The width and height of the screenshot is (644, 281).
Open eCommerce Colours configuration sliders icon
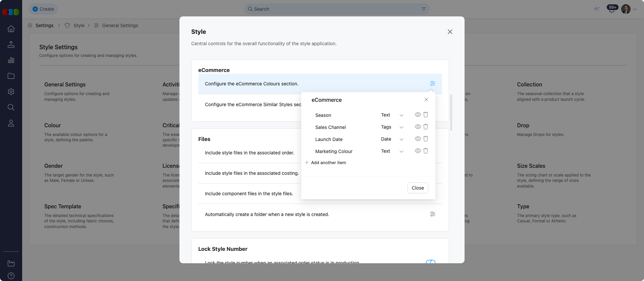[433, 84]
